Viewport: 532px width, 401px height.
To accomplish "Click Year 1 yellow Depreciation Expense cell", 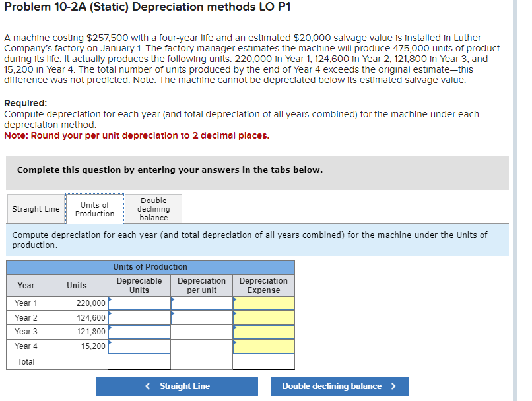I will (x=263, y=303).
